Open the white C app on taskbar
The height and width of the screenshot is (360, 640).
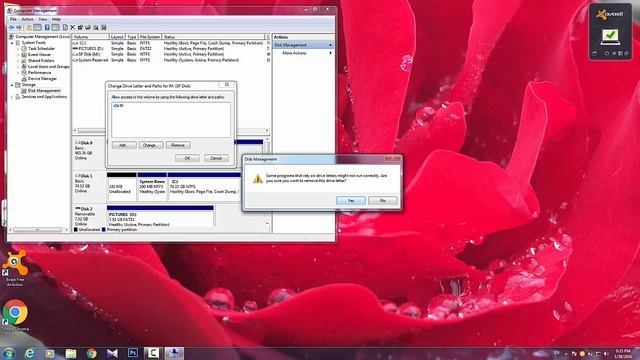153,353
